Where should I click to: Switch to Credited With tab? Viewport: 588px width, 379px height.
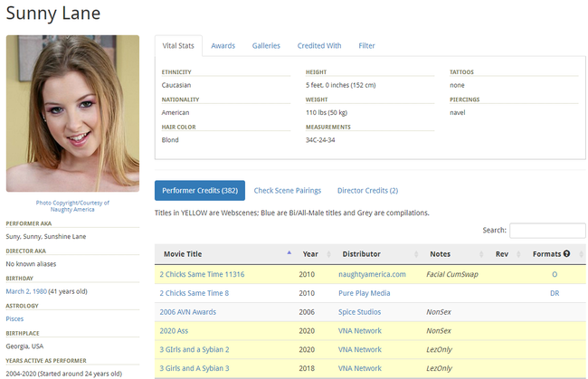pos(319,46)
